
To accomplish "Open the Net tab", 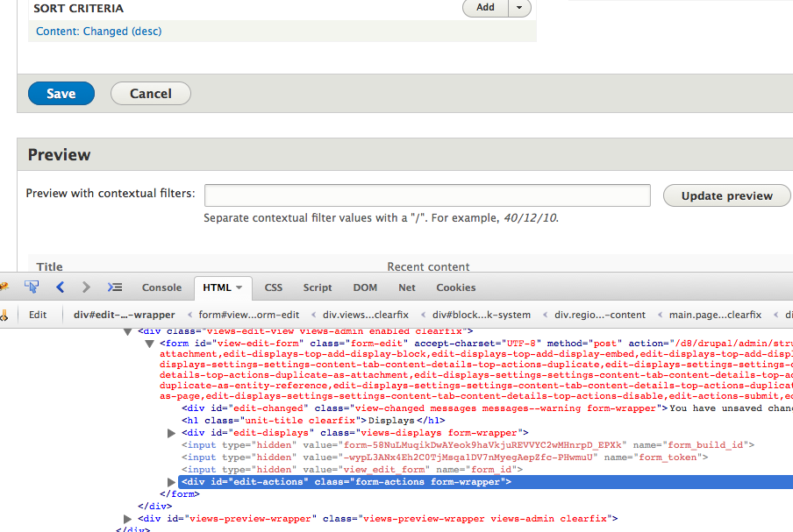I will click(x=407, y=287).
